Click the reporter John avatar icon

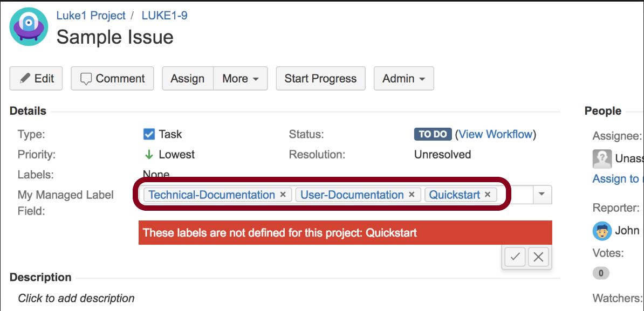point(602,231)
